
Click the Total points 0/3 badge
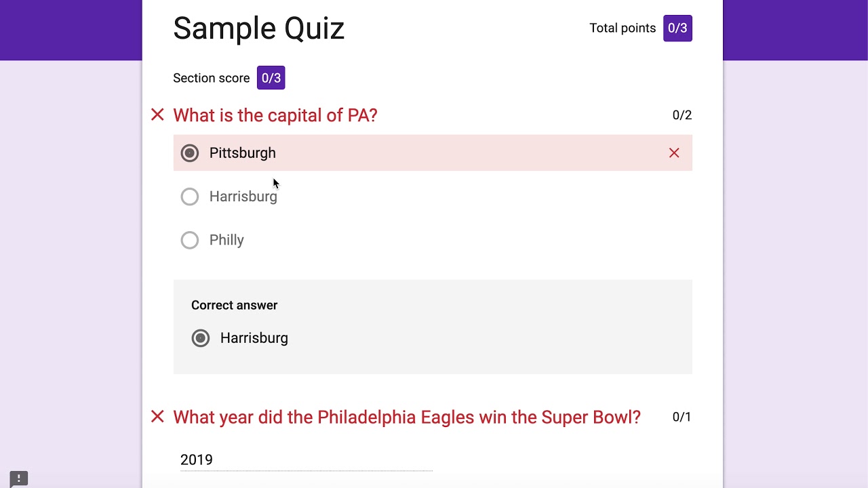677,28
